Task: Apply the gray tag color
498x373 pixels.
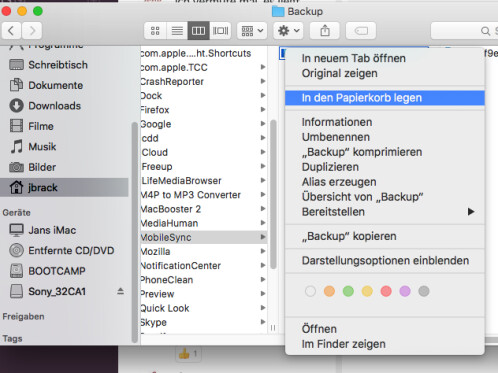Action: [x=424, y=291]
